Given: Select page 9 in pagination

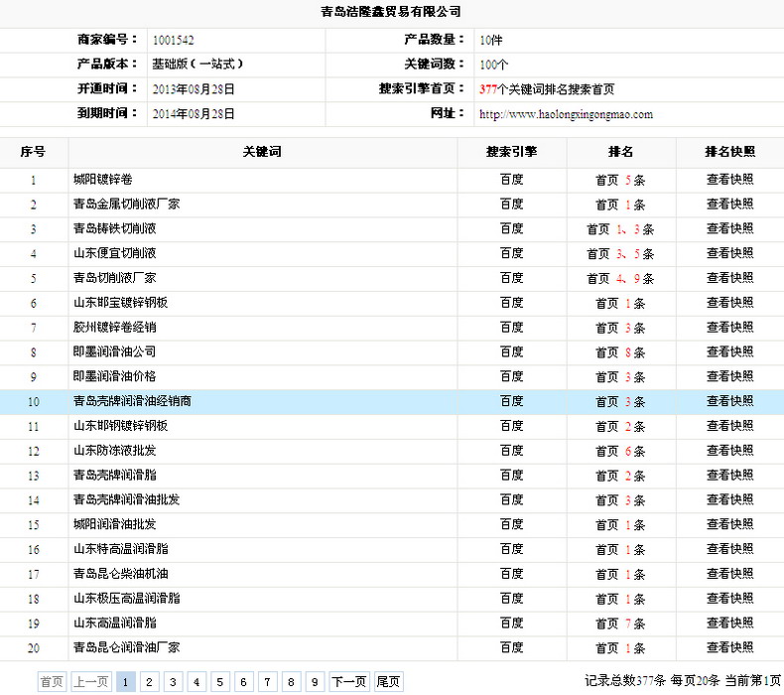Looking at the screenshot, I should [315, 682].
